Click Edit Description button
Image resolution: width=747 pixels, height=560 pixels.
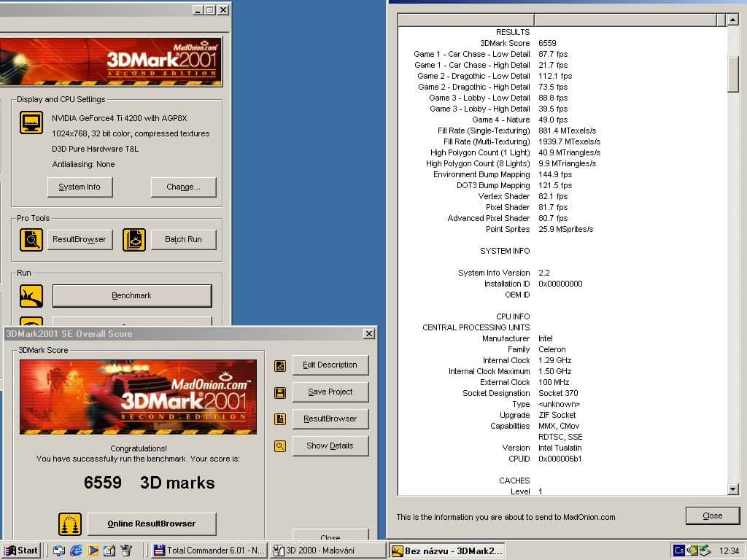330,365
